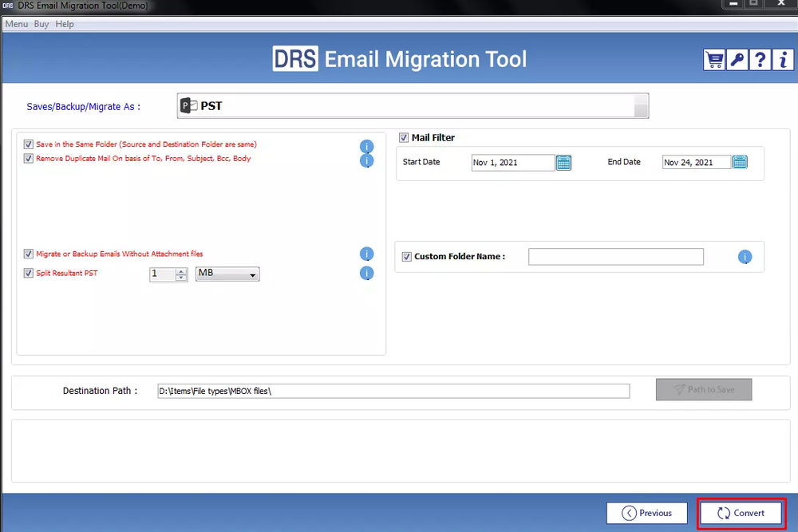Open the Start Date calendar picker
798x532 pixels.
pyautogui.click(x=564, y=162)
